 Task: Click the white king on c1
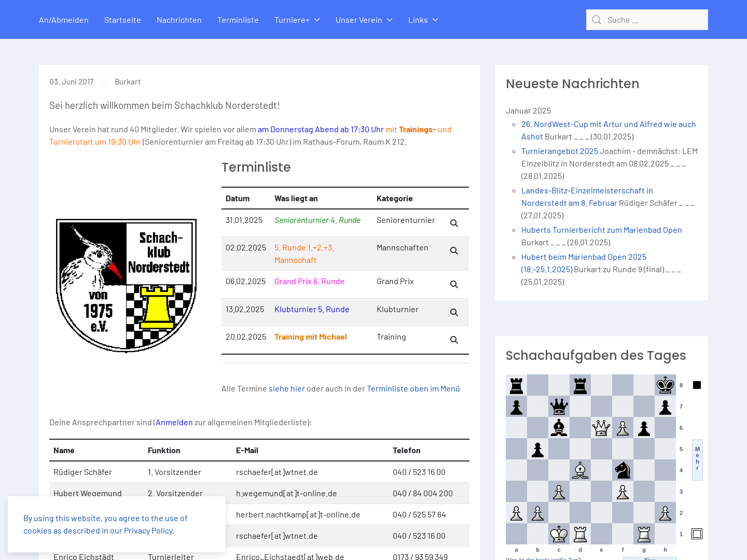click(559, 534)
